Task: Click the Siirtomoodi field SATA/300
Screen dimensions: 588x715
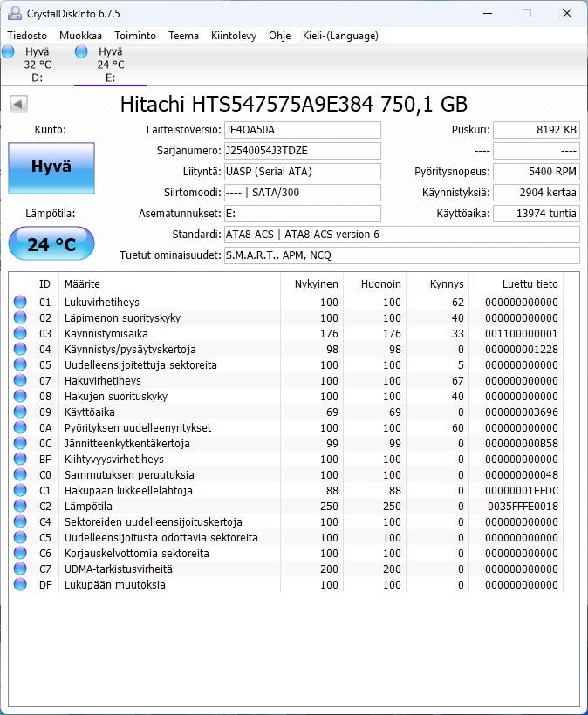Action: (303, 193)
